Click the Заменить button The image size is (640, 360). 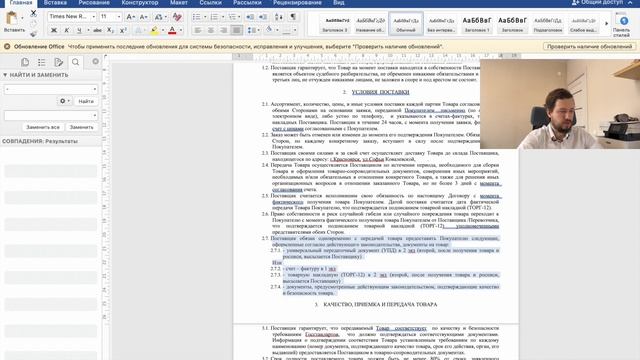click(x=82, y=127)
